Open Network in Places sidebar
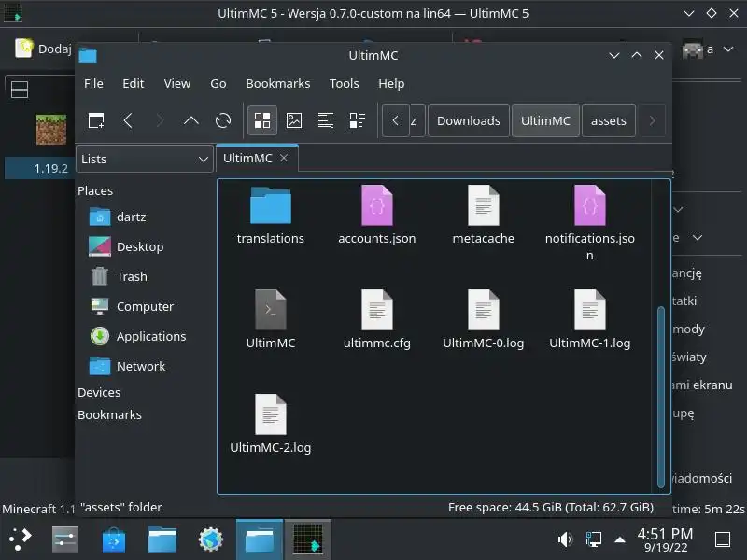Image resolution: width=747 pixels, height=560 pixels. (x=127, y=366)
